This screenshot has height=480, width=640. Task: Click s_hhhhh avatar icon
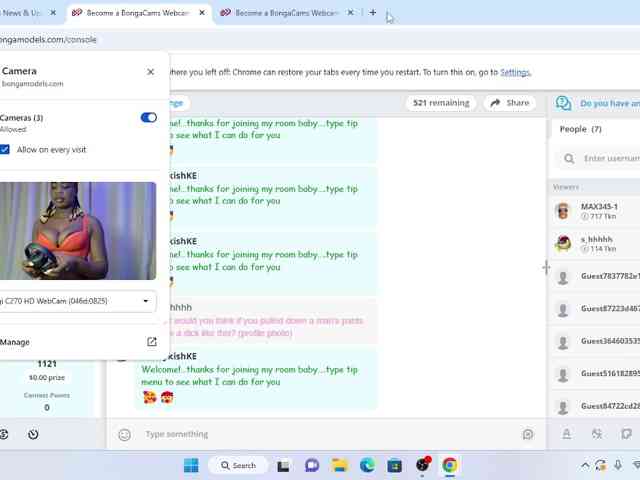pos(563,244)
